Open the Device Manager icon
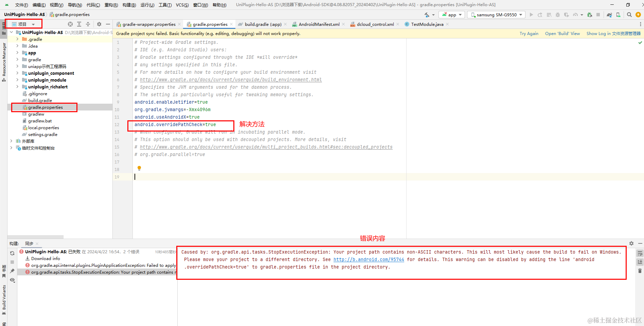The height and width of the screenshot is (326, 644). pyautogui.click(x=618, y=15)
